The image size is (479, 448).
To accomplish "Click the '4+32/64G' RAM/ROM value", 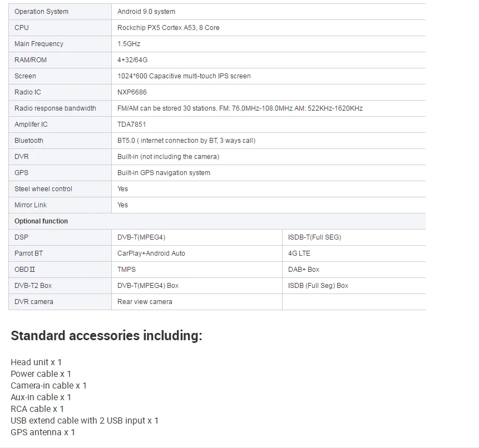I will (x=132, y=60).
